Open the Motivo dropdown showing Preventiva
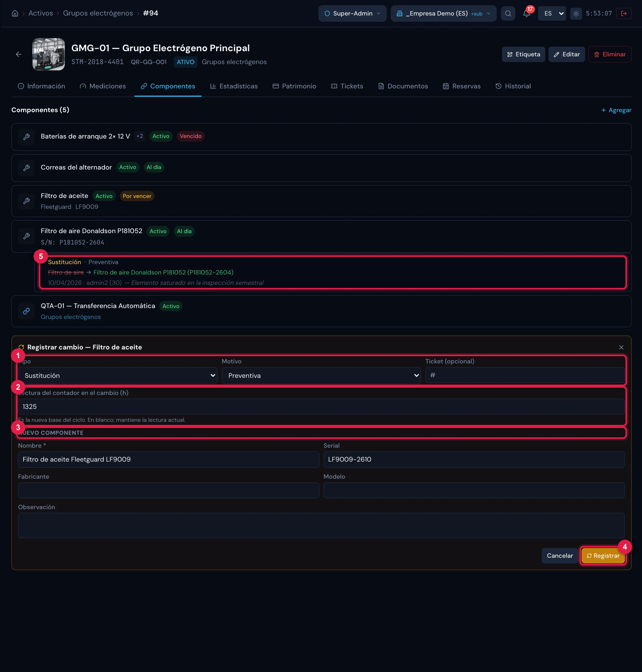Image resolution: width=642 pixels, height=672 pixels. (x=321, y=375)
